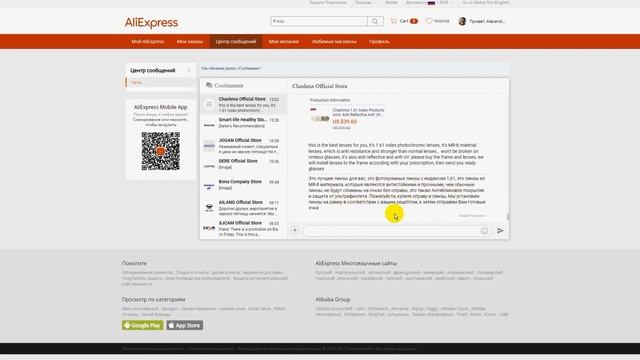Click the Alibaba Group footer heading
Viewport: 640px width, 360px height.
pyautogui.click(x=333, y=299)
